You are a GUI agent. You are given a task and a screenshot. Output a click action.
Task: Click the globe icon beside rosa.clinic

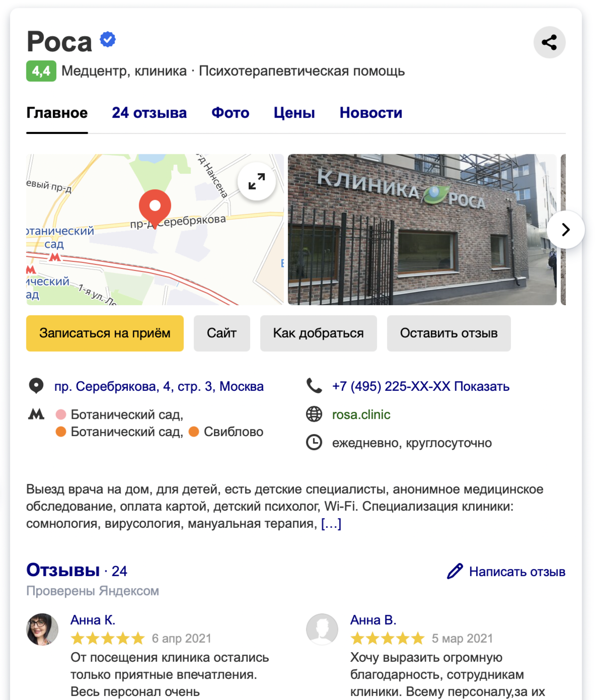click(x=314, y=414)
